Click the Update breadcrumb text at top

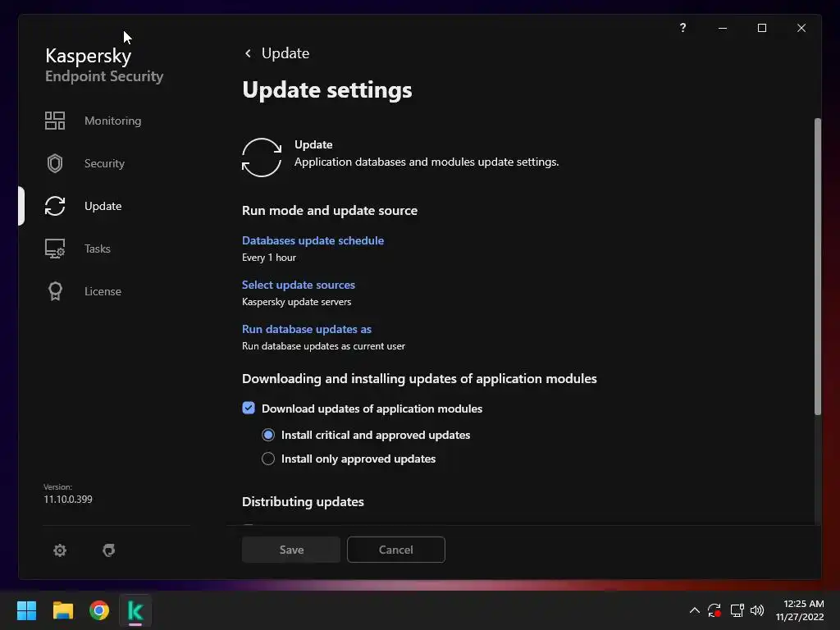coord(285,53)
